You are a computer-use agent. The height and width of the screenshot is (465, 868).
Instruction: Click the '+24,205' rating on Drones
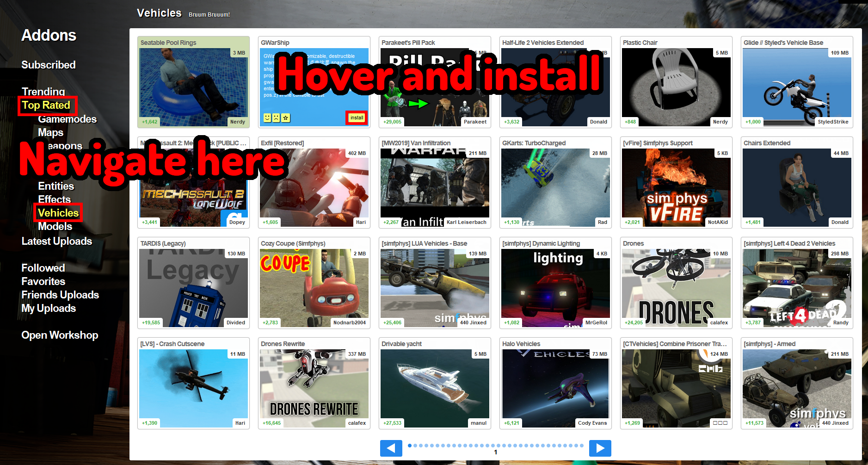634,322
